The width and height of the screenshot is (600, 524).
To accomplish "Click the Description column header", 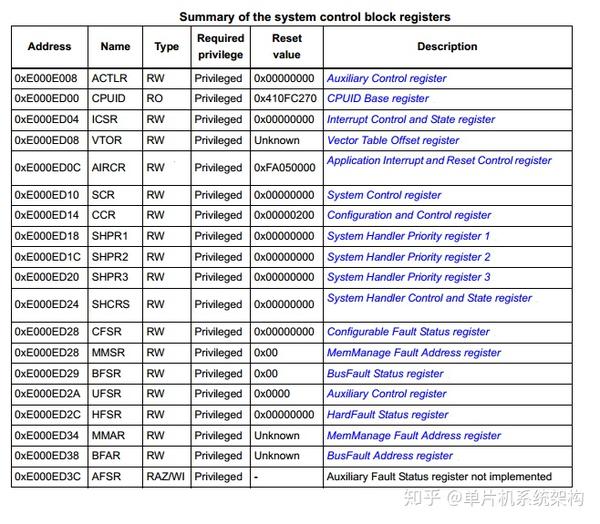I will [447, 47].
